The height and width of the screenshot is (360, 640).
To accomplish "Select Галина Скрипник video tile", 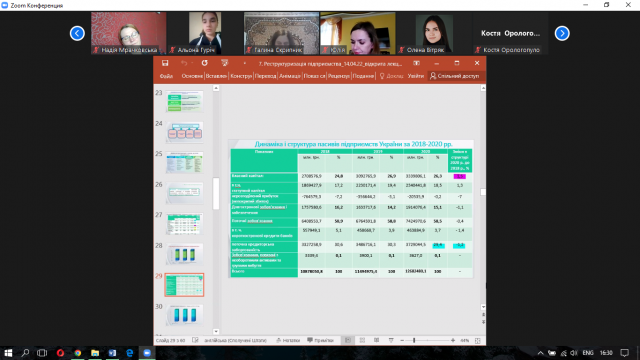I will (x=281, y=33).
